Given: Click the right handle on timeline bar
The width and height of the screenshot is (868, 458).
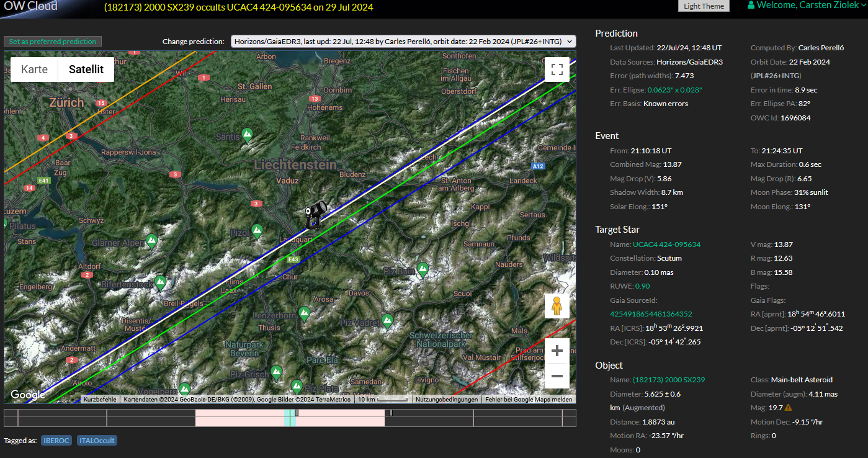Looking at the screenshot, I should (390, 413).
